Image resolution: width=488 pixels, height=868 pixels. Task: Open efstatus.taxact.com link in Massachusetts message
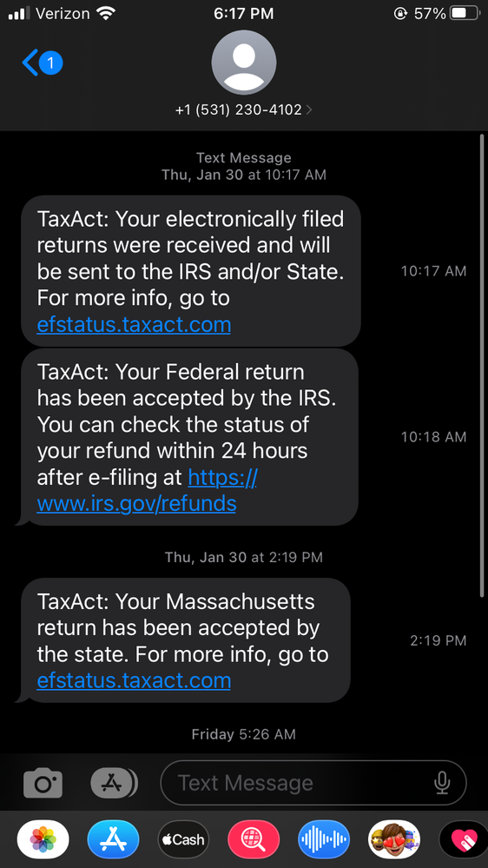point(134,680)
